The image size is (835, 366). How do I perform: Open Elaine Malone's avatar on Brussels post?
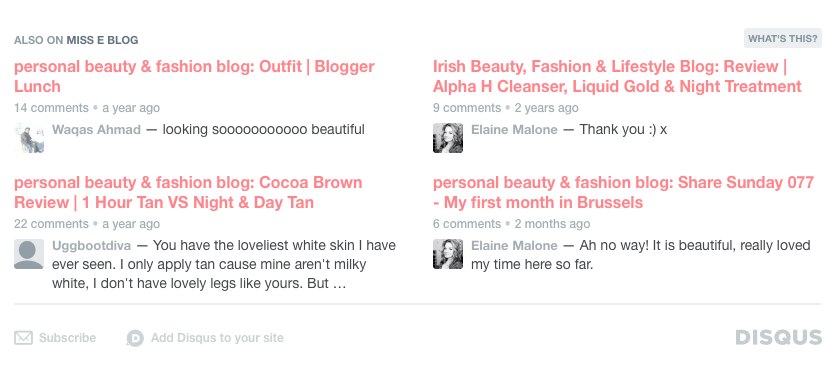(x=448, y=254)
